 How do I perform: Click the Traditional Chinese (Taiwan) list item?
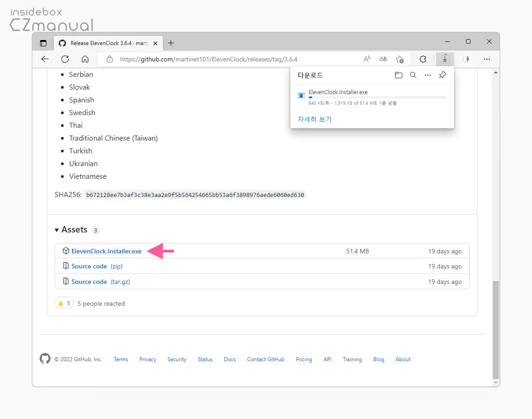(113, 138)
